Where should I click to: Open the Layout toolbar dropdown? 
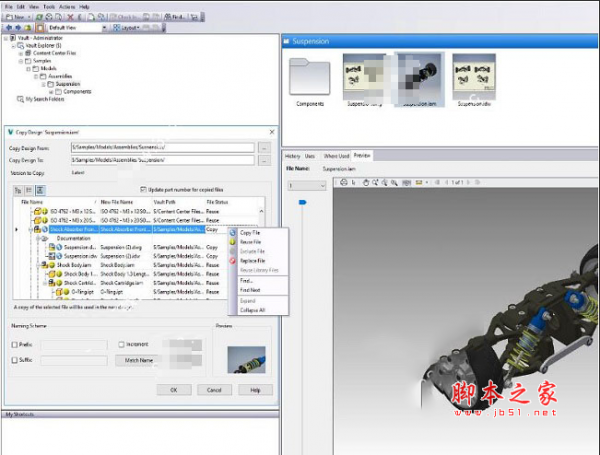pos(127,28)
